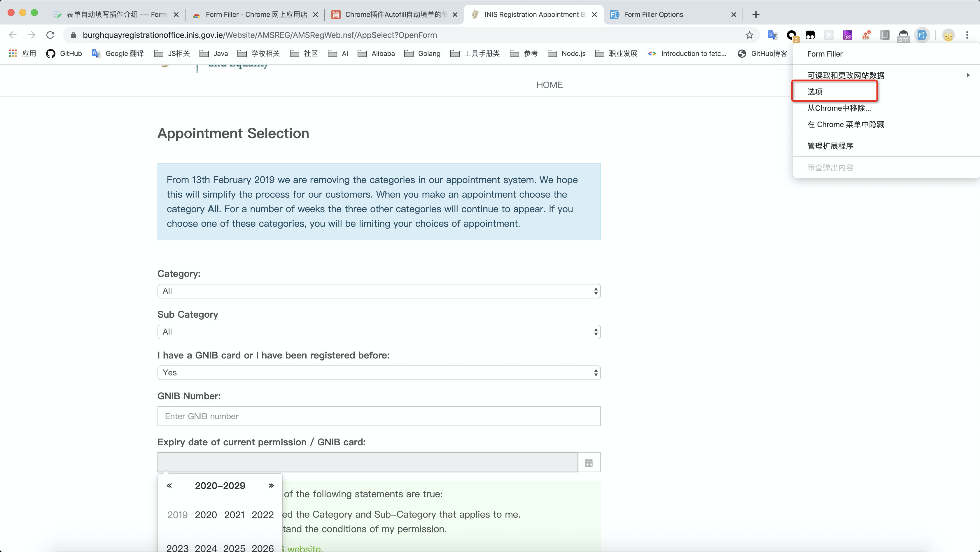Pick year 2021 in date picker

234,515
